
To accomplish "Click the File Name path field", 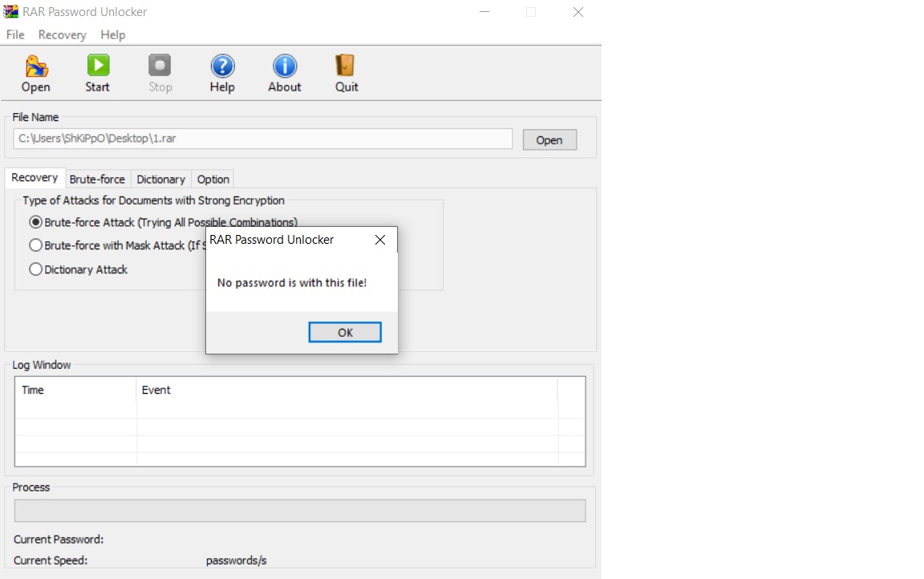I will click(x=263, y=139).
